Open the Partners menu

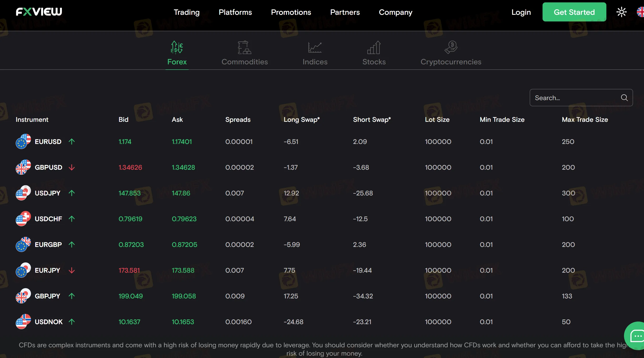coord(345,12)
